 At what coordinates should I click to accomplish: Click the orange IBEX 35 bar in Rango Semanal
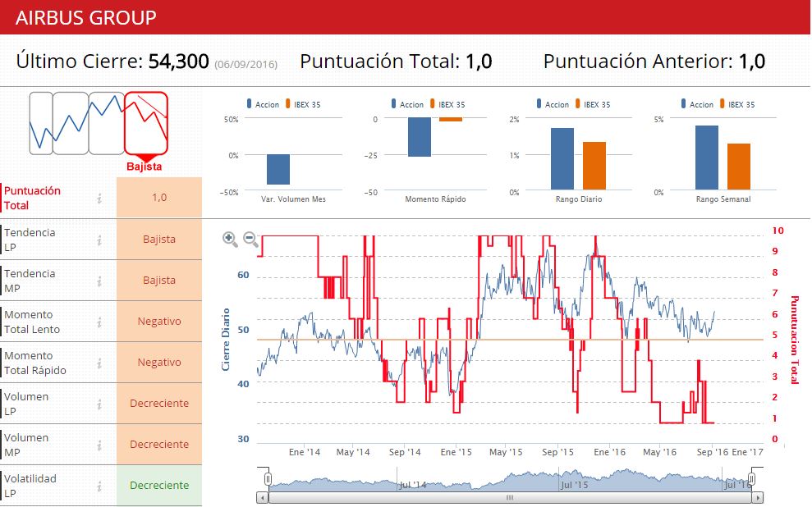click(x=738, y=167)
